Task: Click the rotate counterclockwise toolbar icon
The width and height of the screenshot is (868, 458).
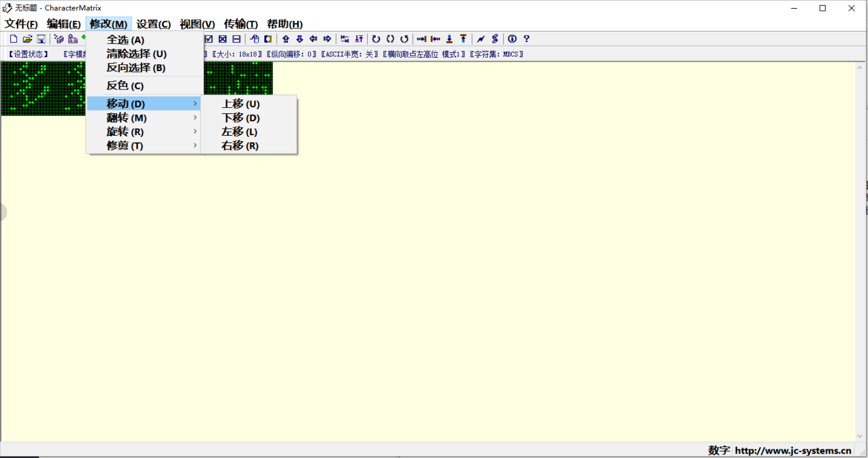Action: (404, 39)
